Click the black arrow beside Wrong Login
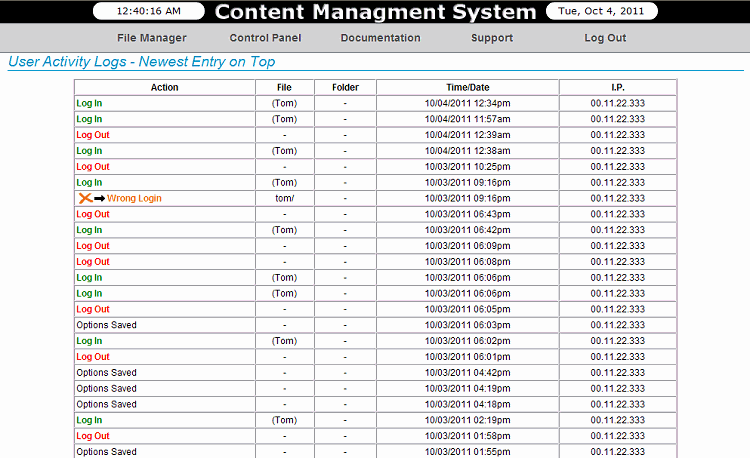This screenshot has height=458, width=750. pos(99,198)
